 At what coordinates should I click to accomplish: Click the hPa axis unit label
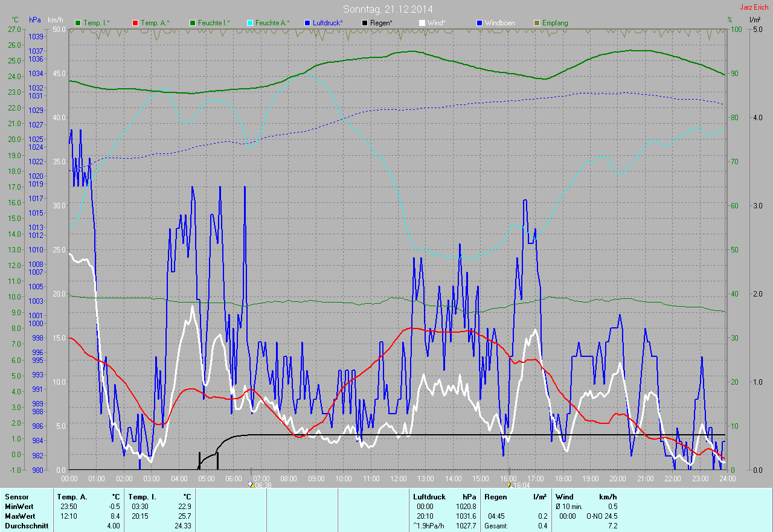pyautogui.click(x=35, y=20)
